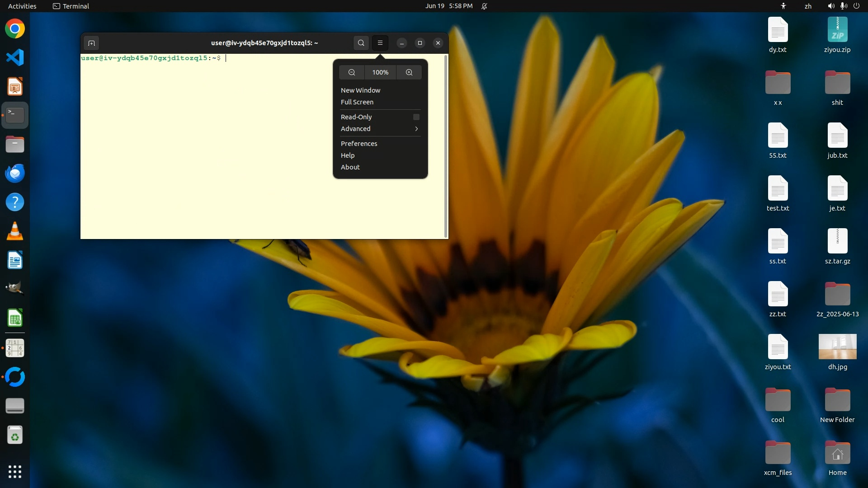Open the terminal search icon
This screenshot has height=488, width=868.
(x=361, y=43)
